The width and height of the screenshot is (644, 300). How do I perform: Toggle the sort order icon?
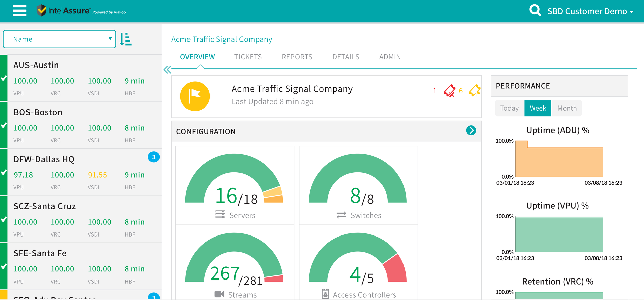pos(126,39)
